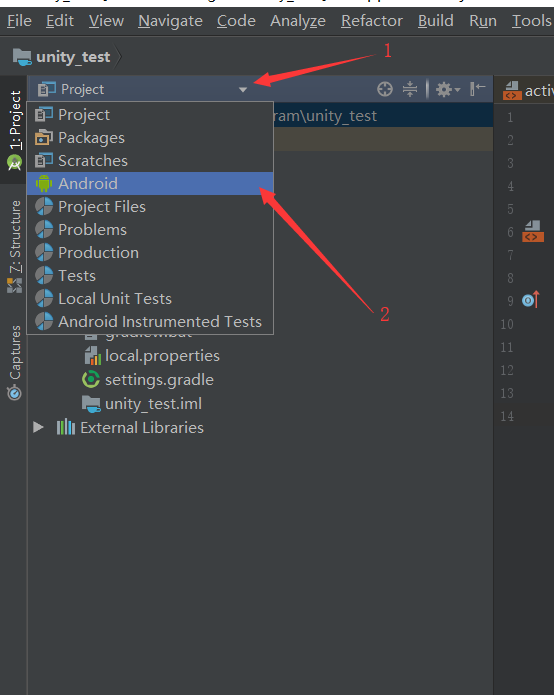The width and height of the screenshot is (554, 695).
Task: Select Project view in dropdown list
Action: (150, 114)
